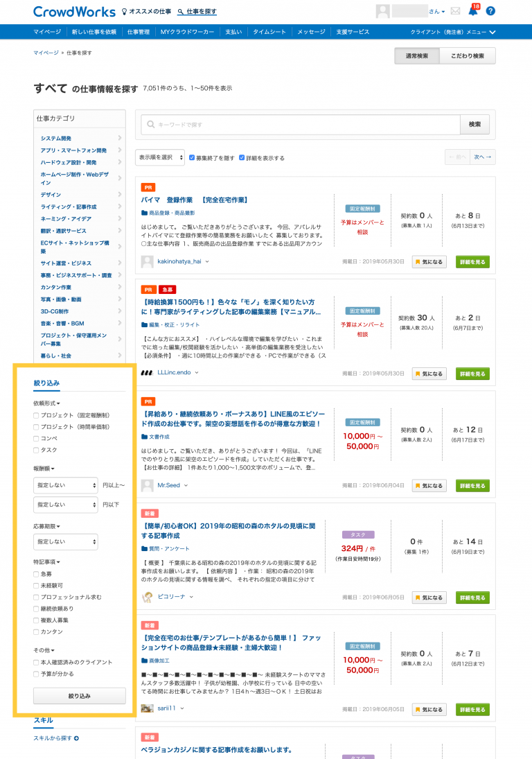Viewport: 532px width, 759px height.
Task: Click kakinohatya_hai user avatar
Action: coord(147,261)
